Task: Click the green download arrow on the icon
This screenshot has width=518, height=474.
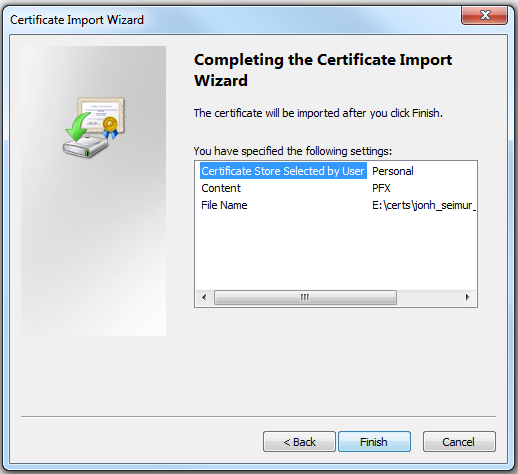Action: 78,127
